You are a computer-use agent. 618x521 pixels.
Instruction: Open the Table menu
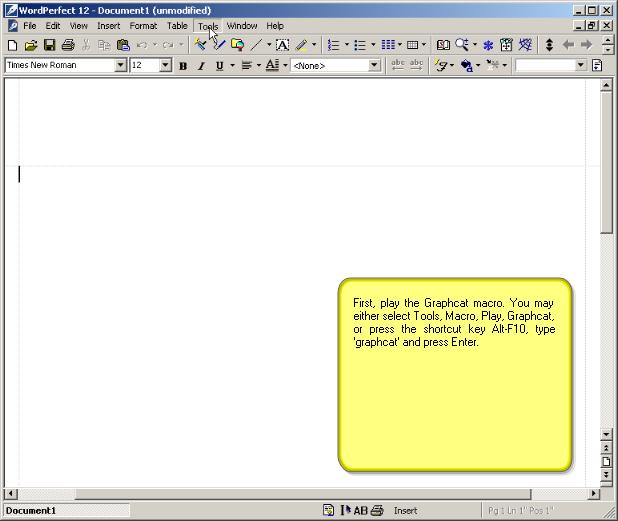coord(177,26)
